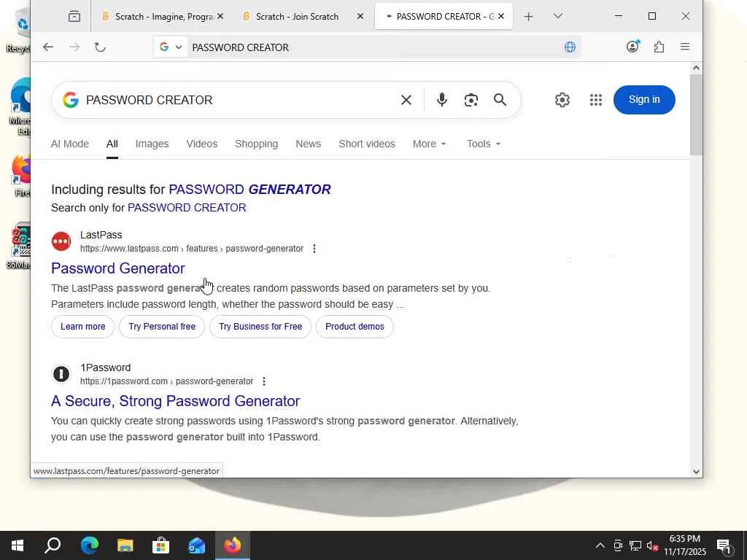
Task: Click the muted volume tray icon
Action: [653, 545]
